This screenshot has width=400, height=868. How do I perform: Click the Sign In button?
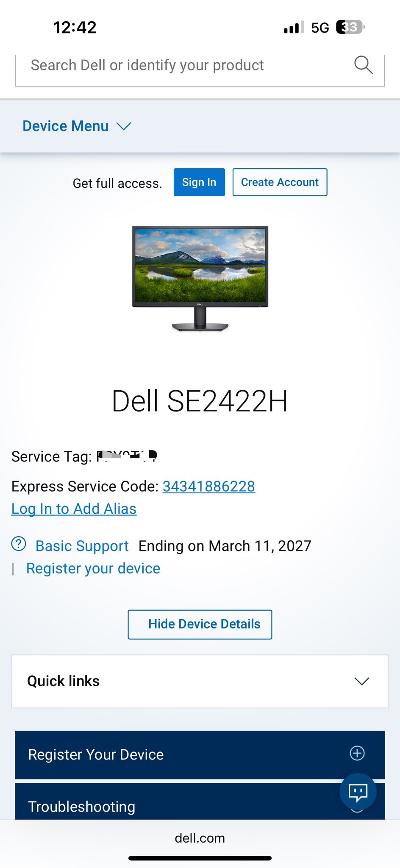pos(199,182)
